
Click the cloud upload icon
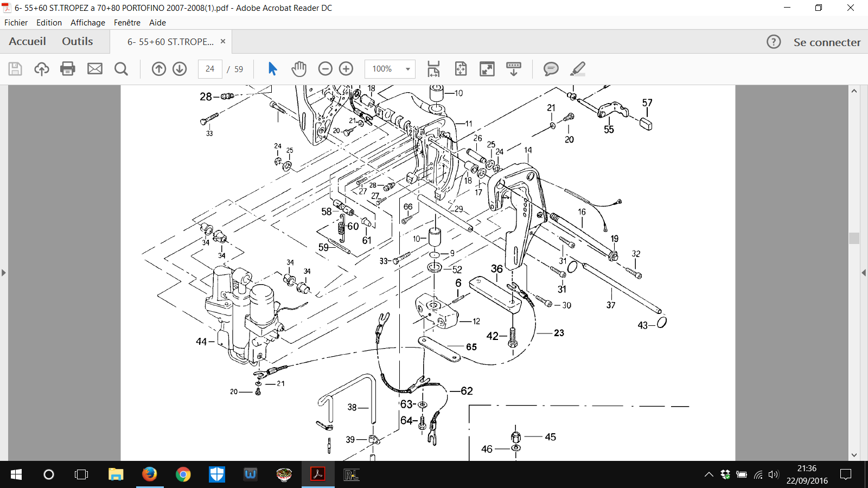click(x=42, y=69)
